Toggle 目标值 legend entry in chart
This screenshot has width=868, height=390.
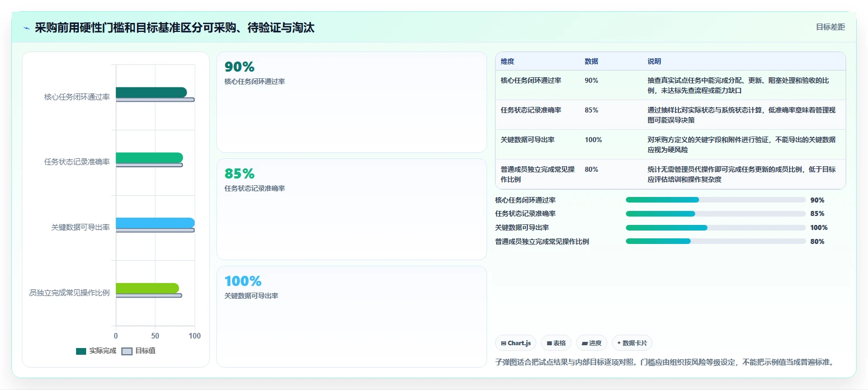tap(139, 351)
